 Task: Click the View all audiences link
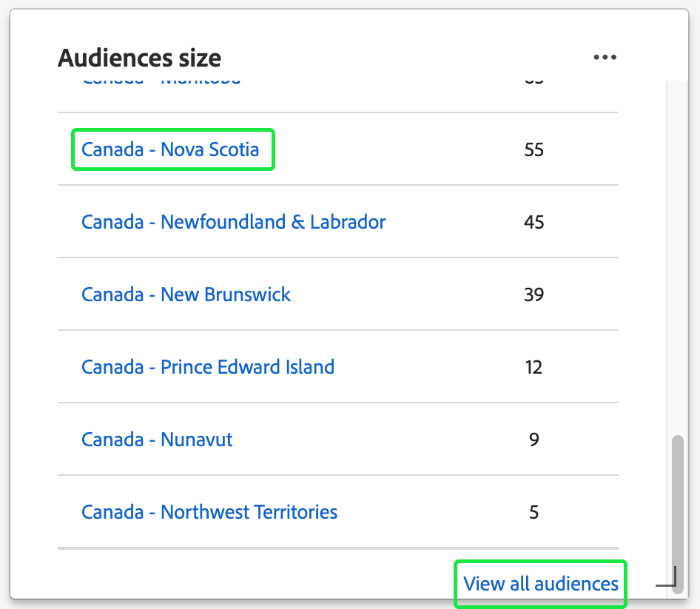click(x=540, y=584)
